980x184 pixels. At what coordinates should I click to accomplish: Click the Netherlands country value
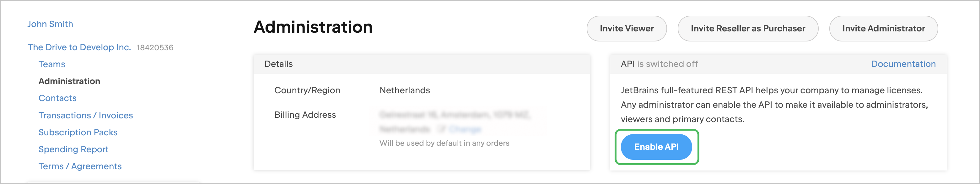[404, 90]
